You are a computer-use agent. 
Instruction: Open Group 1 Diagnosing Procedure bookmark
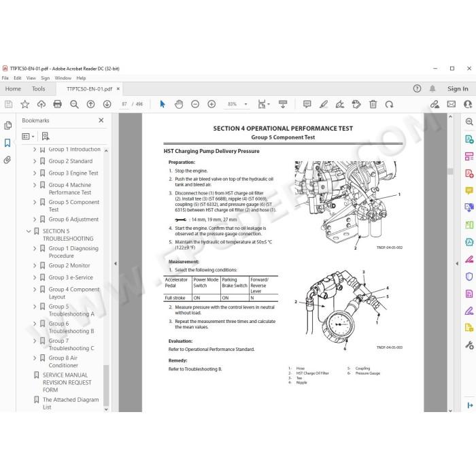pyautogui.click(x=73, y=252)
